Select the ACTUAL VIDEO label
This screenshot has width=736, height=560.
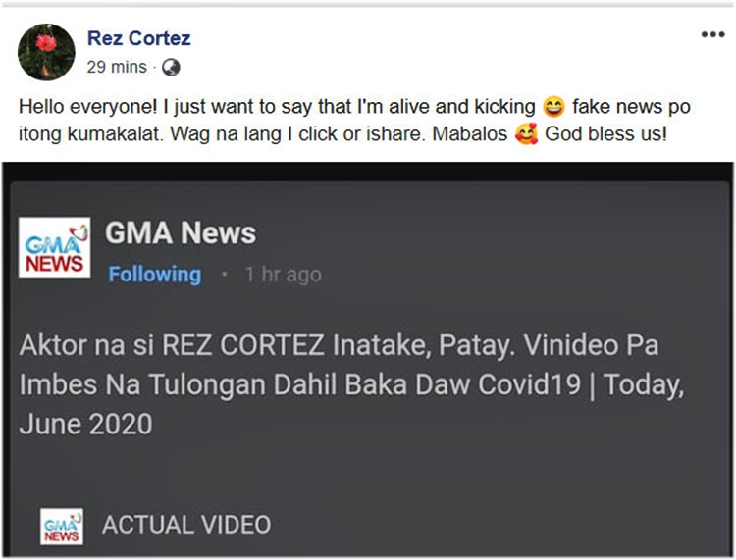click(x=186, y=525)
